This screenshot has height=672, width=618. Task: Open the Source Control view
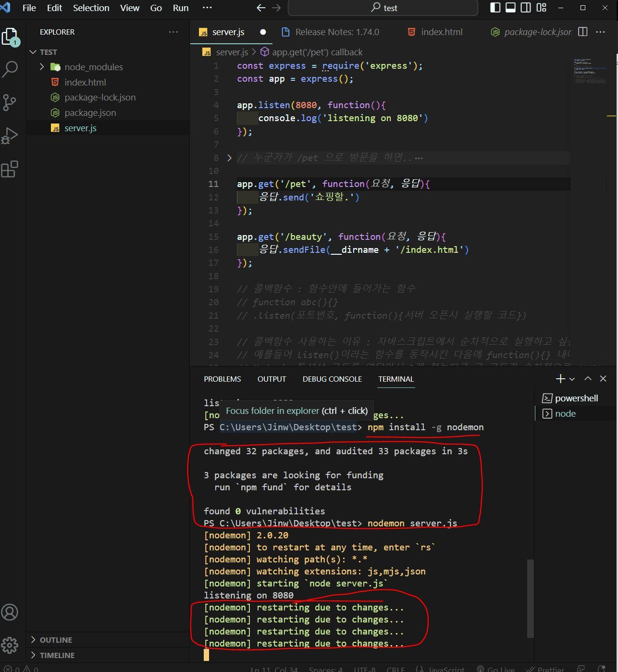[x=10, y=102]
